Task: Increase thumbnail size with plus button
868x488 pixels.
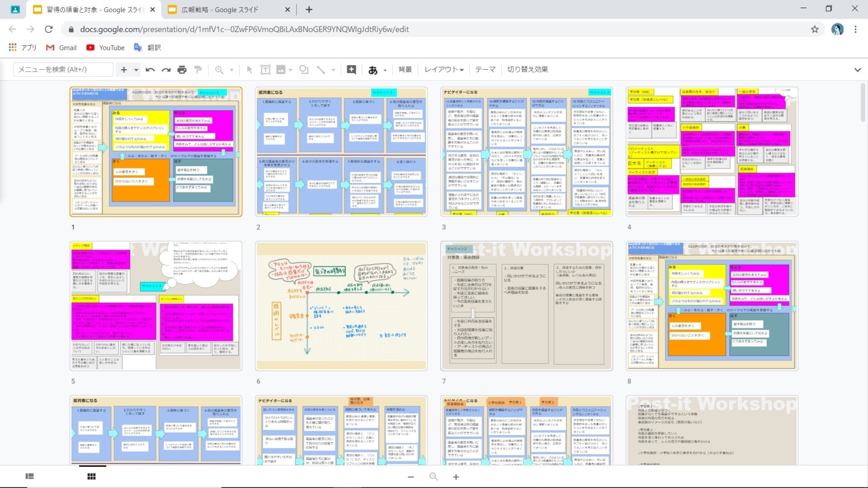Action: coord(456,477)
